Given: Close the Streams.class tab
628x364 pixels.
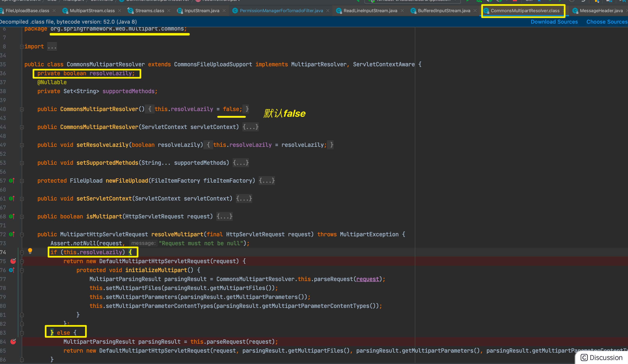Looking at the screenshot, I should (169, 11).
